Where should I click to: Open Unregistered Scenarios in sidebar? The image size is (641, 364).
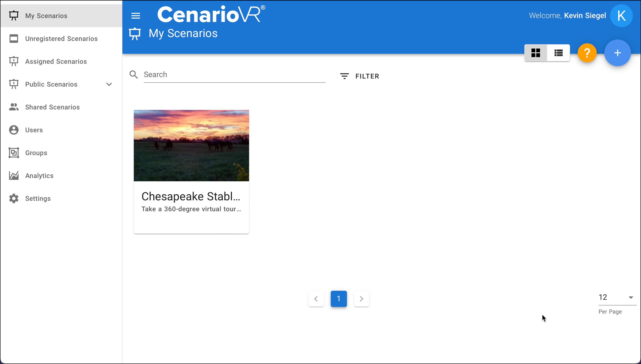[61, 39]
